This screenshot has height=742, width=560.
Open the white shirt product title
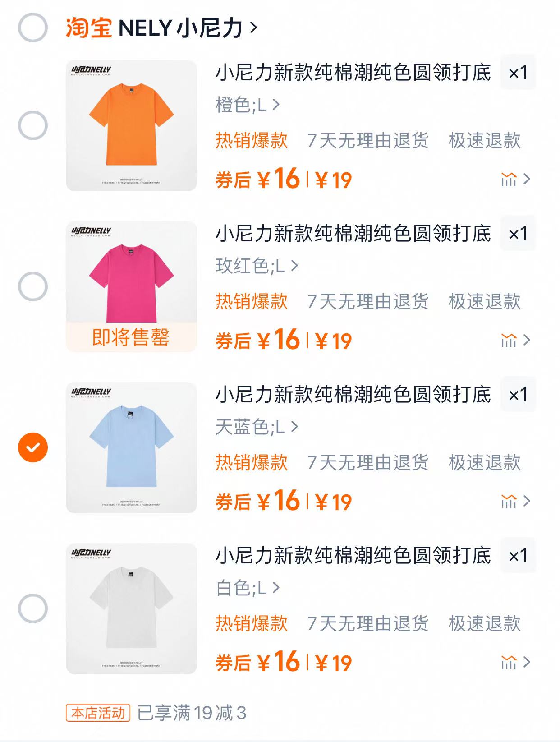coord(353,555)
